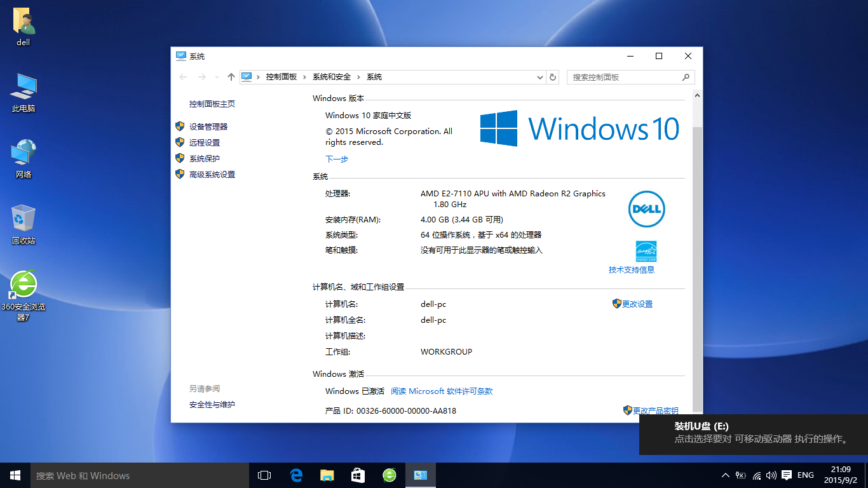868x488 pixels.
Task: Open the Windows Start menu
Action: (x=15, y=475)
